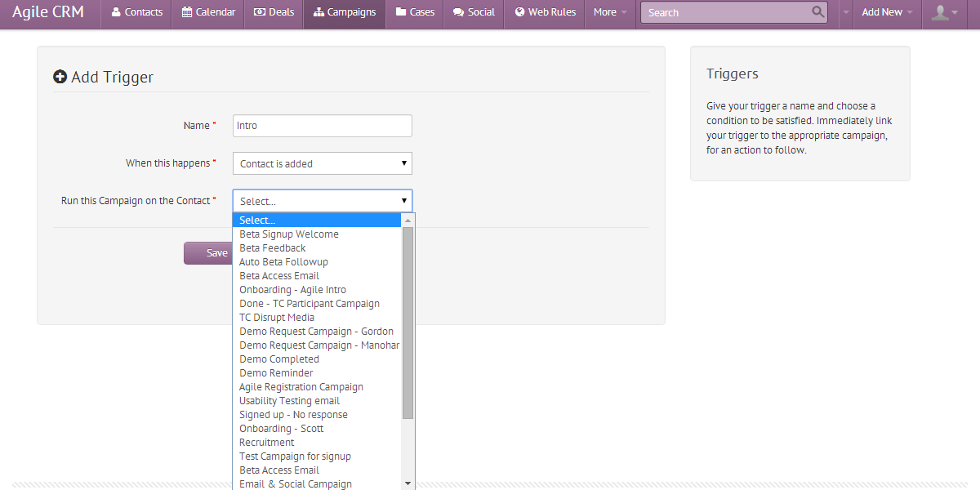This screenshot has height=490, width=980.
Task: Select 'TC Disrupt Media' campaign
Action: pyautogui.click(x=317, y=318)
